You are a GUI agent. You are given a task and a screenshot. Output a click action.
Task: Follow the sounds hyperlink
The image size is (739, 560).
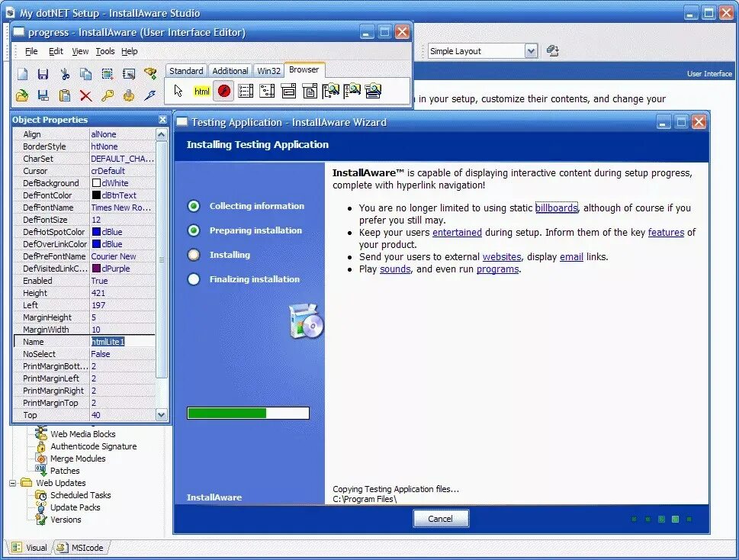pyautogui.click(x=395, y=269)
